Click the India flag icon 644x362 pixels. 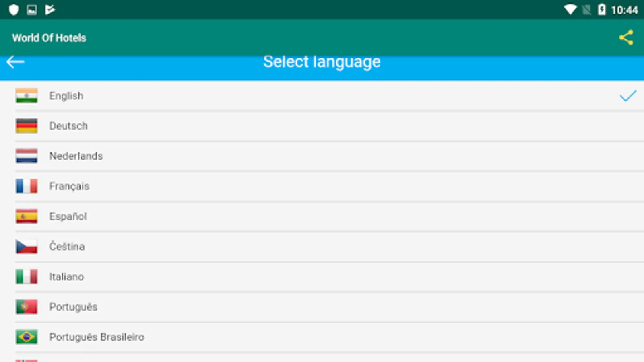tap(27, 96)
